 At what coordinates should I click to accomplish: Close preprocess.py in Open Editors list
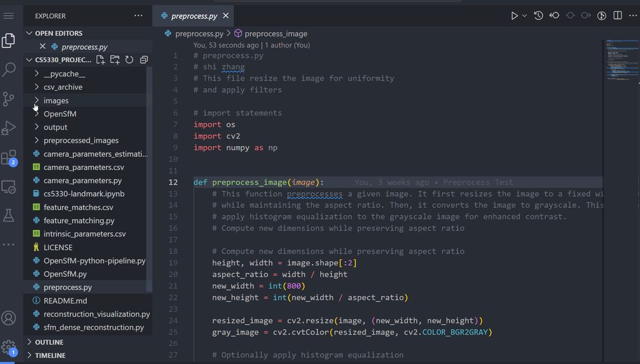coord(42,46)
